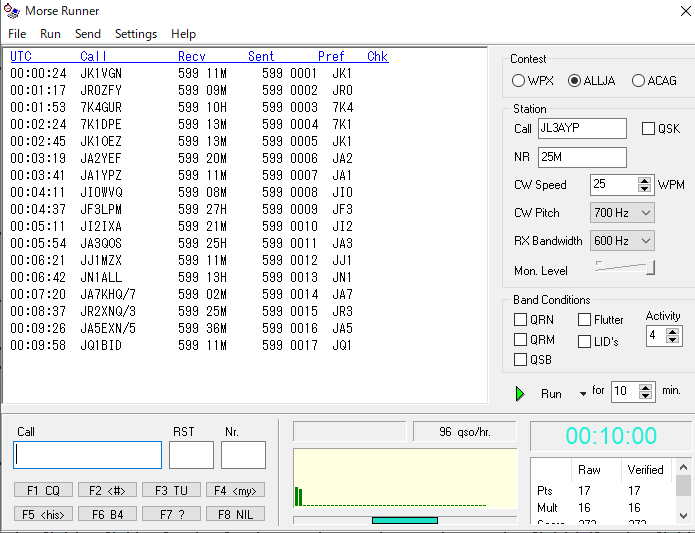Viewport: 695px width, 533px height.
Task: Click the Nr. entry input field
Action: 243,455
